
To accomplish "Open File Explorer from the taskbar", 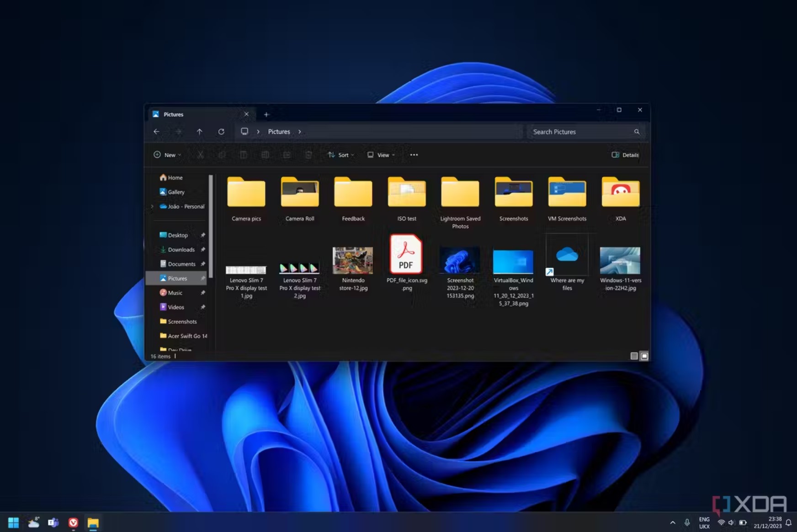I will tap(93, 522).
